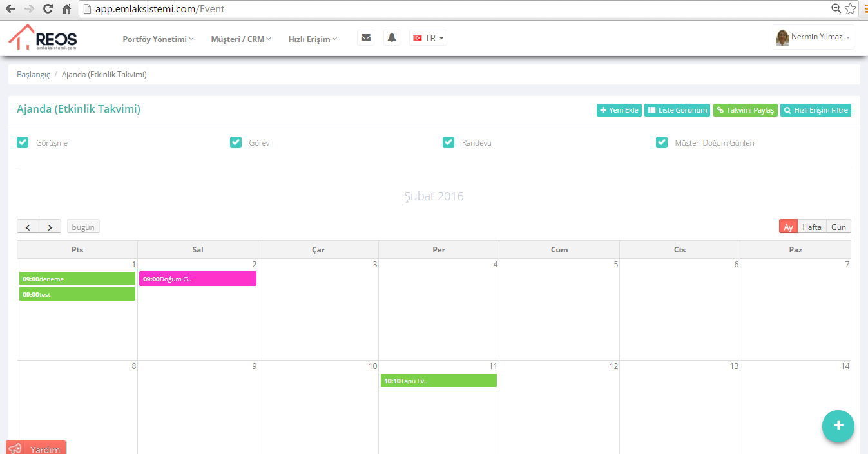Disable the Randevu checkbox
Viewport: 868px width, 454px height.
click(x=448, y=142)
